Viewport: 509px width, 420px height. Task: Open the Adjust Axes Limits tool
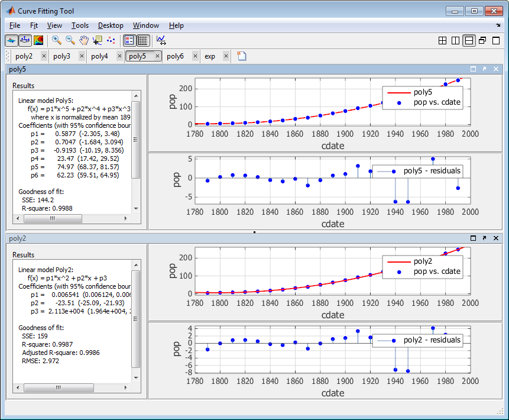(161, 40)
